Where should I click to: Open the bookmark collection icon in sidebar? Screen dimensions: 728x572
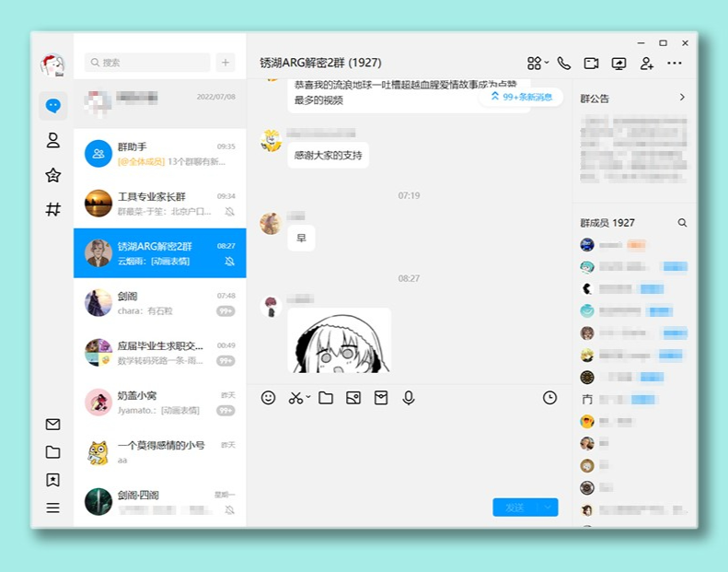click(x=53, y=480)
